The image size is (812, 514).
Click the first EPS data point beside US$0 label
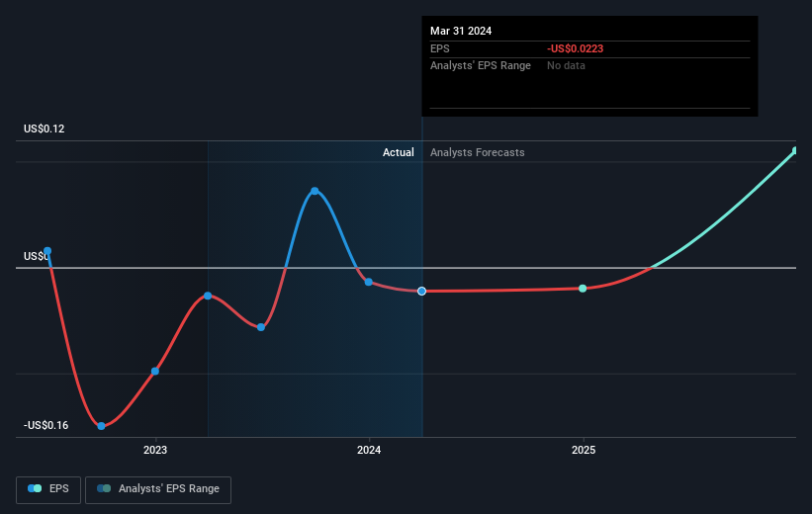[x=47, y=251]
